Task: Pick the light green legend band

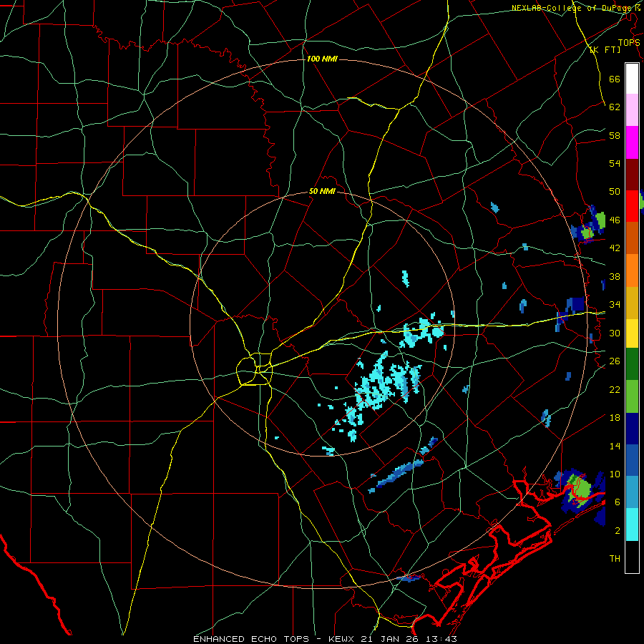Action: click(632, 396)
